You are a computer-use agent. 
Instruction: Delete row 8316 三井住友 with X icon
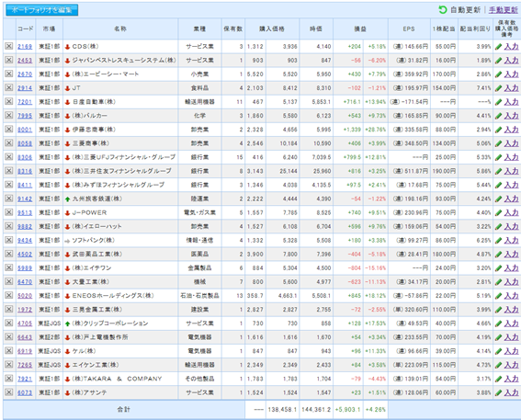tap(9, 171)
